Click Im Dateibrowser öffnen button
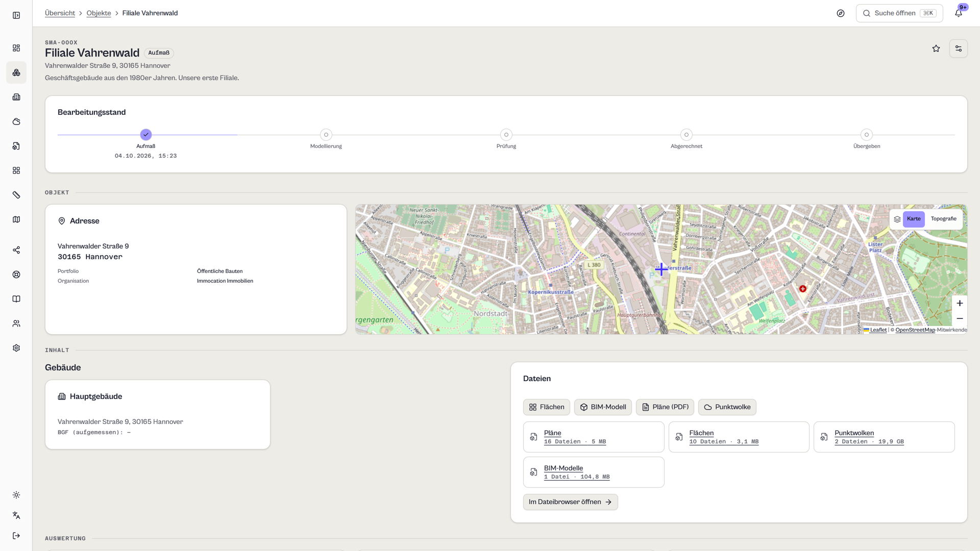Viewport: 980px width, 551px height. 571,502
